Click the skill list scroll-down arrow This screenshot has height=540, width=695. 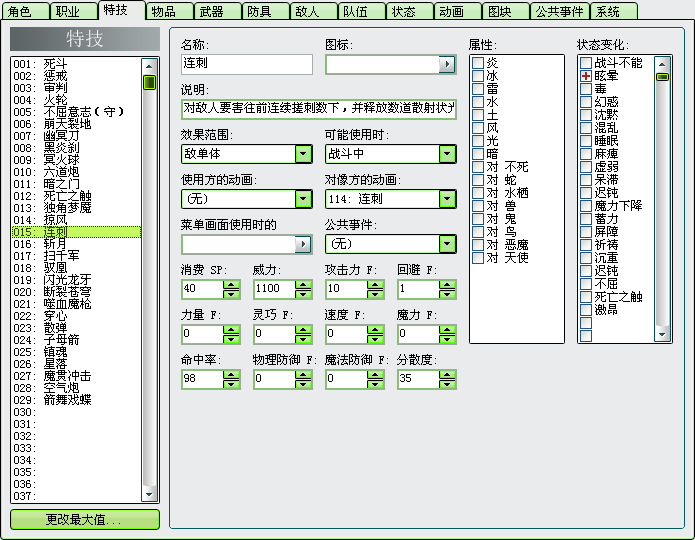[149, 495]
